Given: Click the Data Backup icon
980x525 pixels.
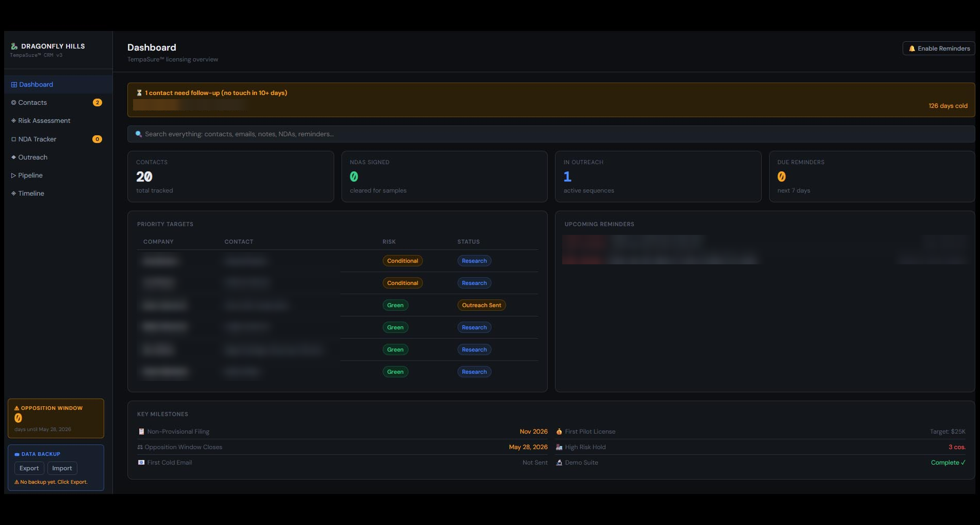Looking at the screenshot, I should point(17,454).
